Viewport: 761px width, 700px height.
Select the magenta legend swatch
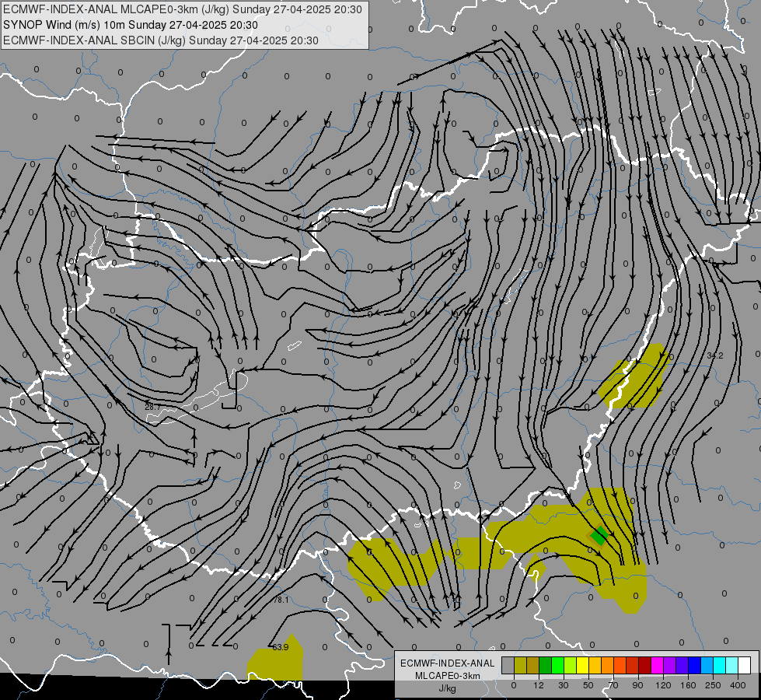[x=657, y=666]
